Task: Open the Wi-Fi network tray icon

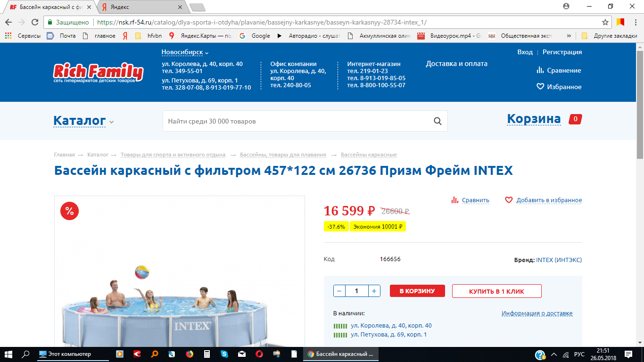Action: tap(566, 354)
